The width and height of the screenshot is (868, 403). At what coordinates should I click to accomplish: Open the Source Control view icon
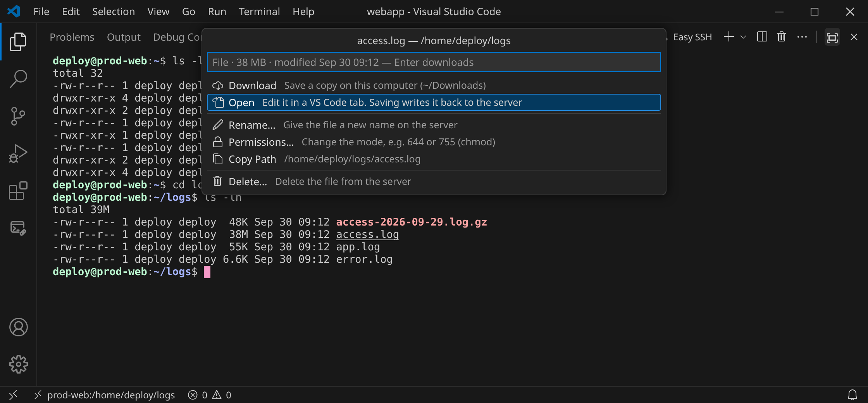[18, 116]
